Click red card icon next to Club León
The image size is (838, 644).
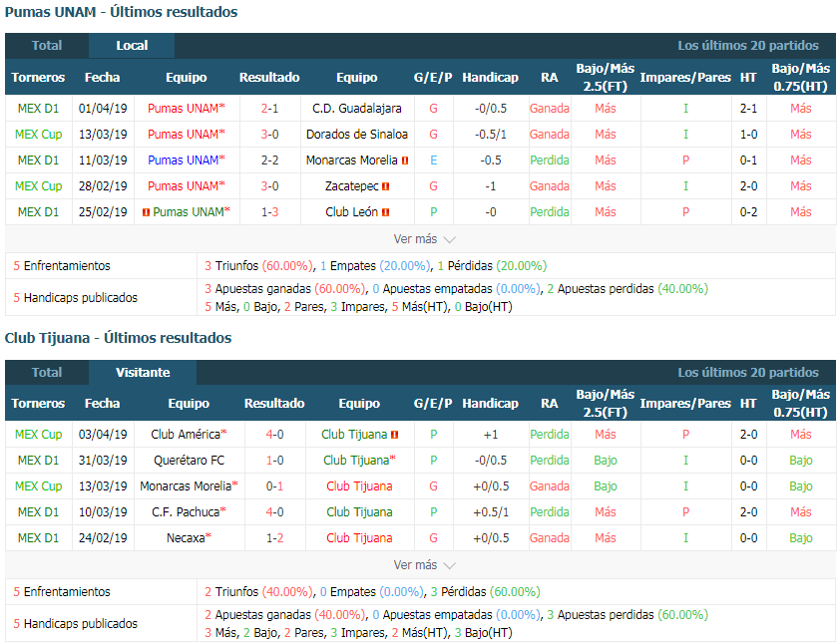(x=386, y=212)
